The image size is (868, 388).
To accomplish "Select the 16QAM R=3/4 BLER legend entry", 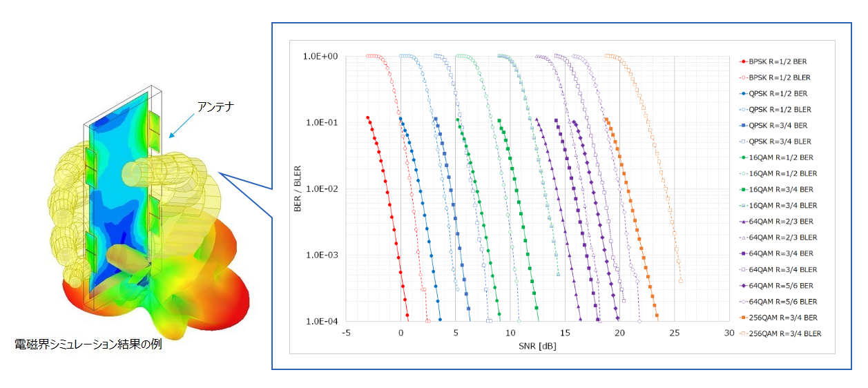I will click(x=782, y=206).
